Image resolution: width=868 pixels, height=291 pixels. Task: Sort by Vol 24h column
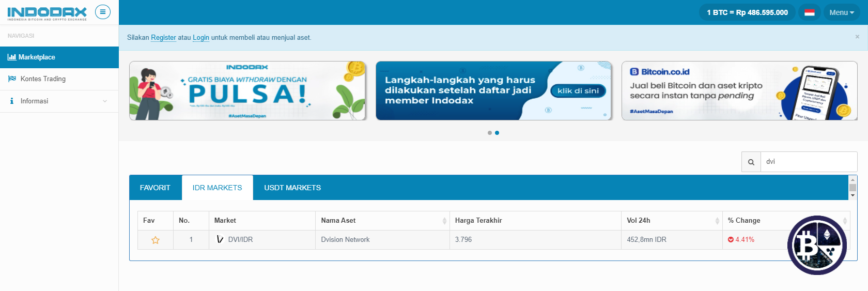[672, 221]
